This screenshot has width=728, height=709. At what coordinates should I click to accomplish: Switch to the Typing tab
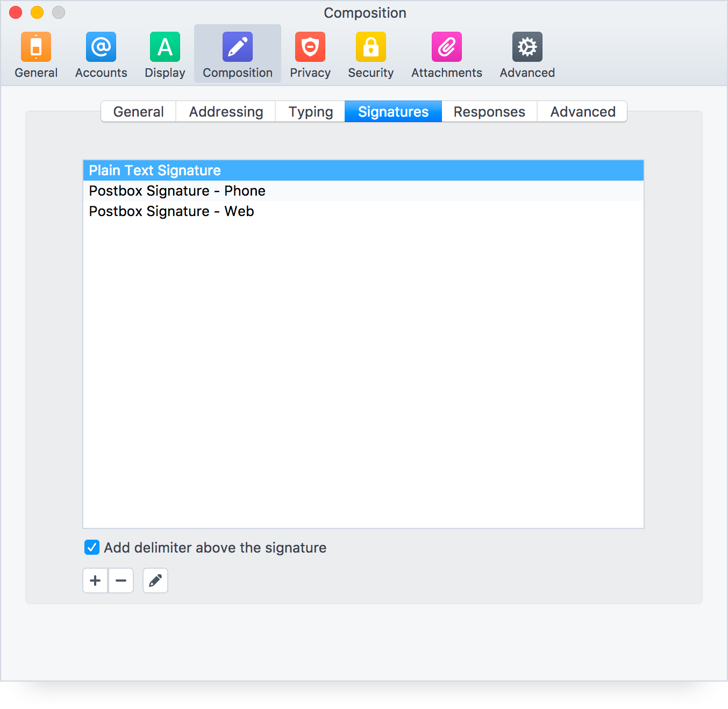click(310, 112)
